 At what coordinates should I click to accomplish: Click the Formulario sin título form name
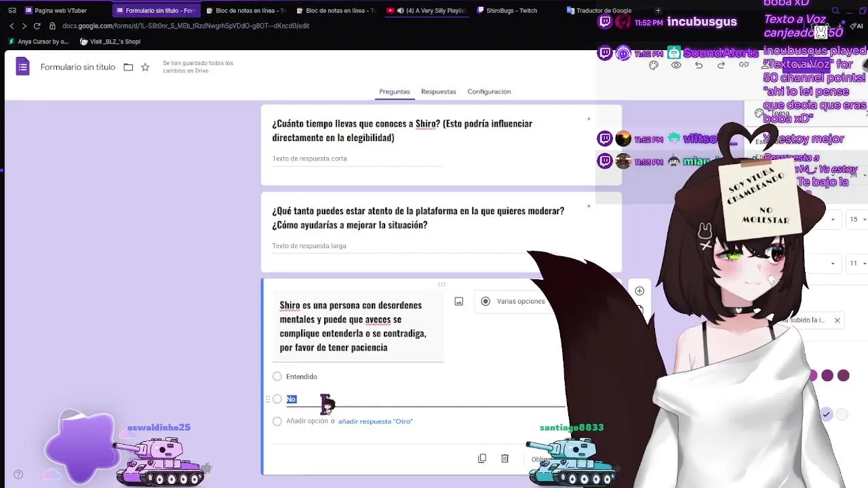[78, 67]
